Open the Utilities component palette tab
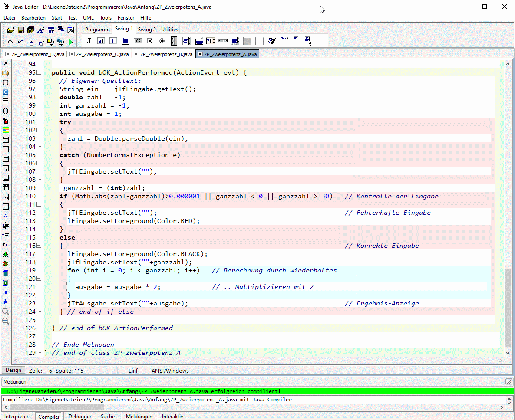 169,30
